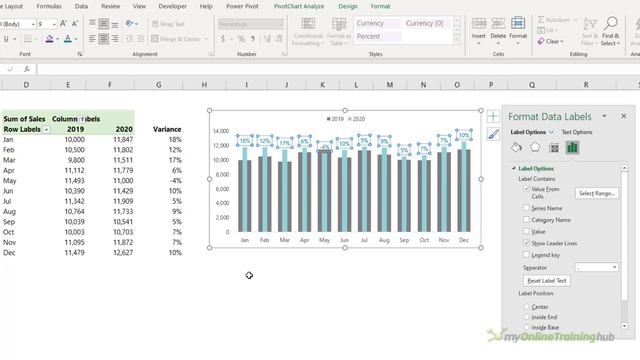The width and height of the screenshot is (640, 360).
Task: Apply underline formatting
Action: (x=6, y=39)
